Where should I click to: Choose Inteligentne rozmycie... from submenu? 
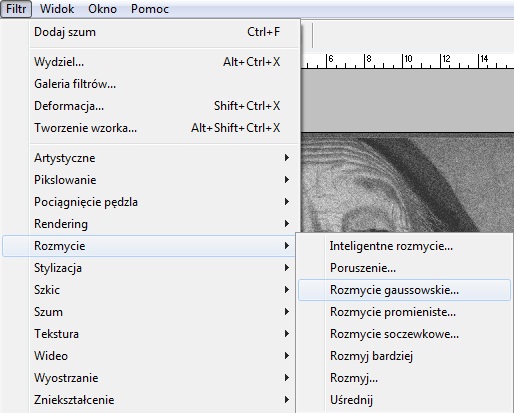point(404,246)
